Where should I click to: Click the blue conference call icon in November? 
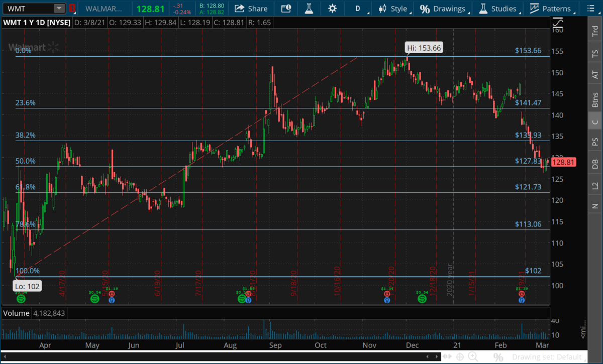point(387,301)
